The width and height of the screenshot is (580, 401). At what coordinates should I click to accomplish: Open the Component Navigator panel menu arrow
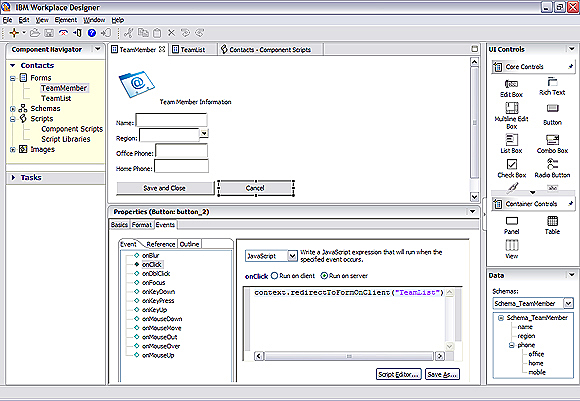click(98, 48)
